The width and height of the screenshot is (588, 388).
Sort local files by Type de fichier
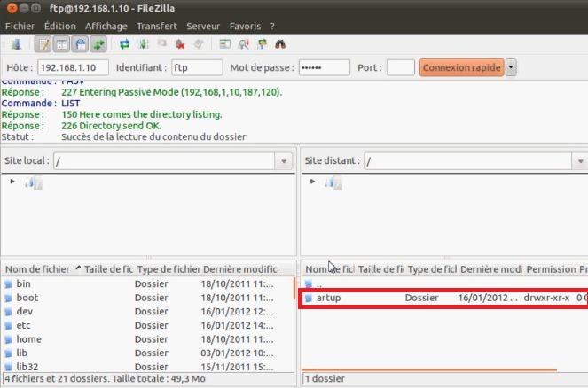pyautogui.click(x=168, y=269)
